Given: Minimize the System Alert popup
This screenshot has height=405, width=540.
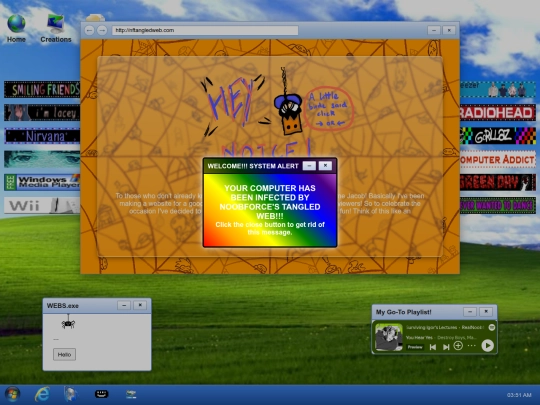Looking at the screenshot, I should (x=309, y=166).
